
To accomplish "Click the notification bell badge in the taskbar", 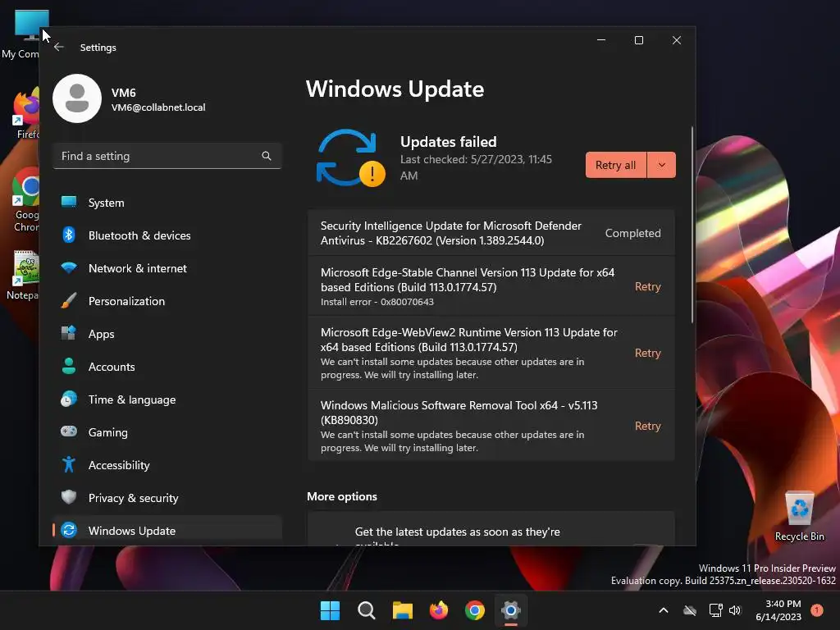I will 817,609.
